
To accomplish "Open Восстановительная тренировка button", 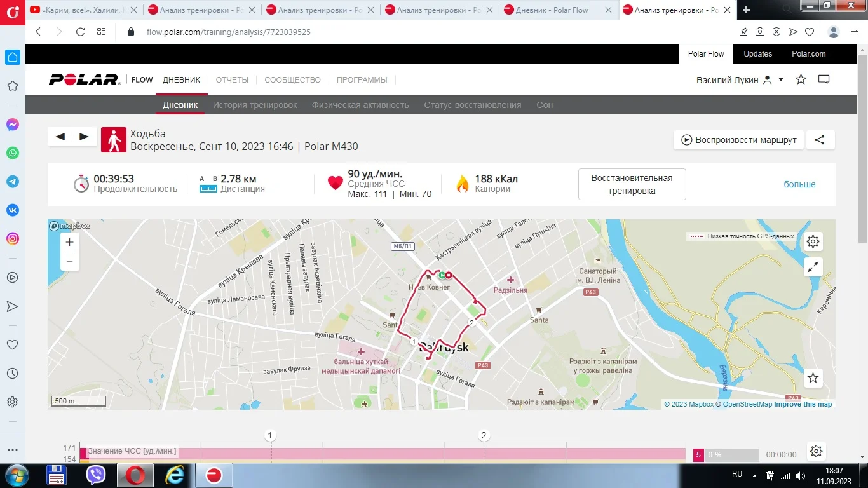I will (x=632, y=184).
